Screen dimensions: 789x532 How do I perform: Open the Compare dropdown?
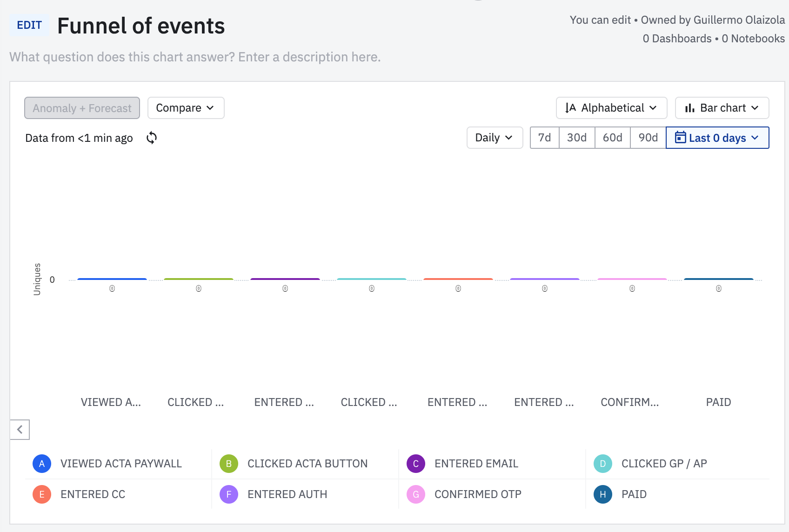[186, 108]
